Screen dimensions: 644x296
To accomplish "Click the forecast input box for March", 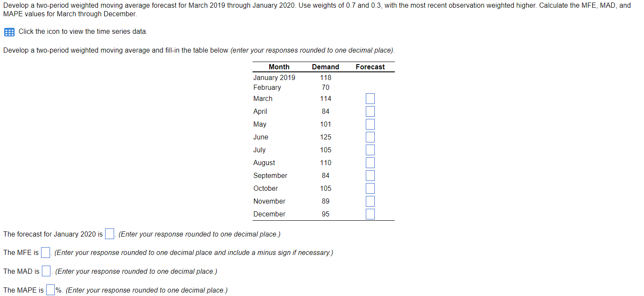I will pyautogui.click(x=369, y=98).
